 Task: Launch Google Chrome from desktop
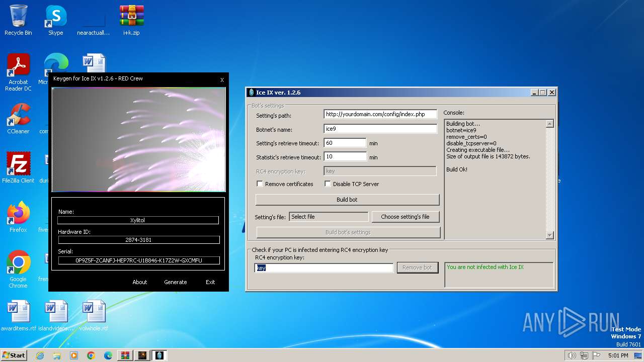pyautogui.click(x=18, y=269)
